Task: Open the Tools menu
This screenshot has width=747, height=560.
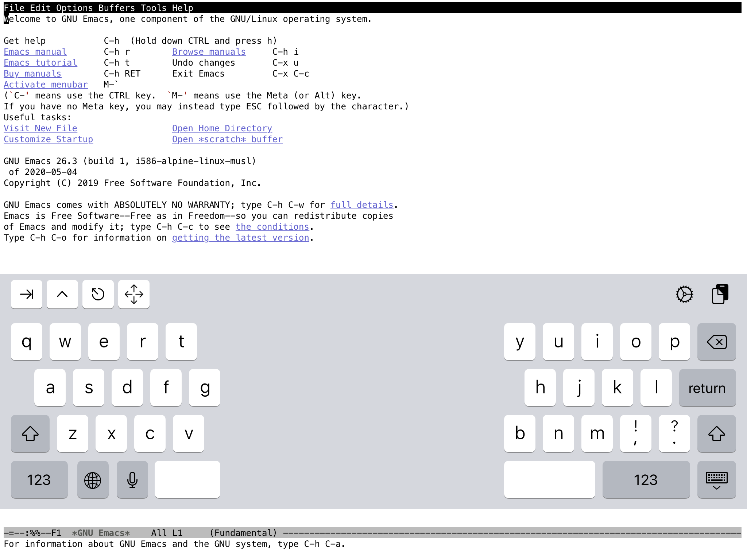Action: 153,8
